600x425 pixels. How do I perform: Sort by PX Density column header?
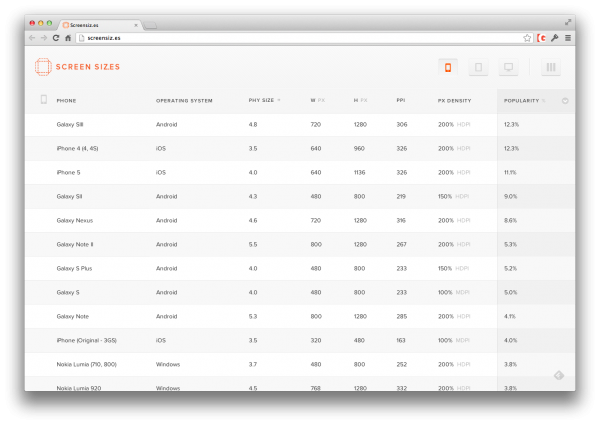pyautogui.click(x=455, y=101)
